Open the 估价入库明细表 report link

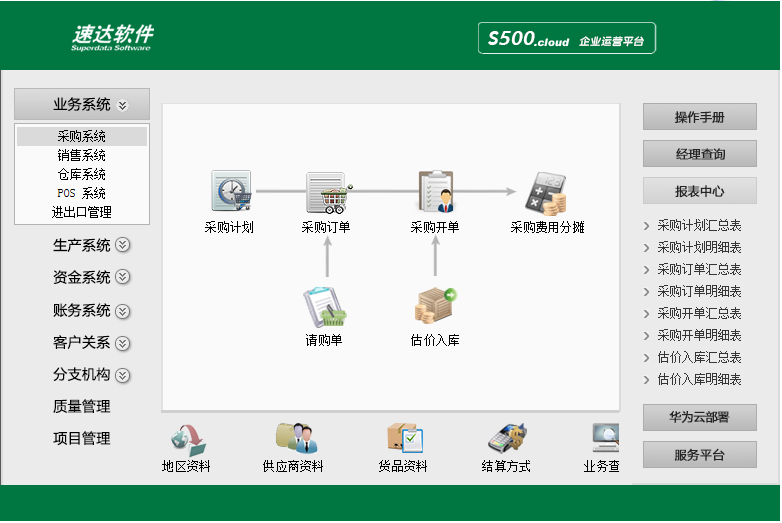(x=699, y=379)
